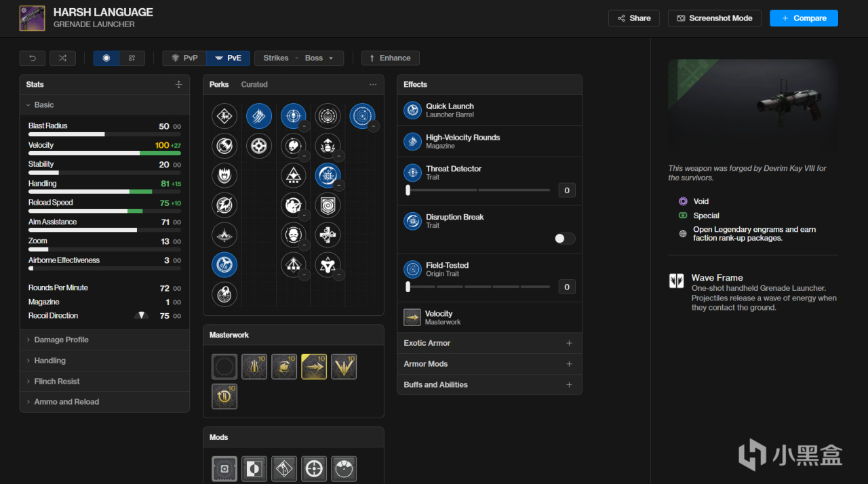Click the Share button
Screen dimensions: 868x484
[634, 18]
